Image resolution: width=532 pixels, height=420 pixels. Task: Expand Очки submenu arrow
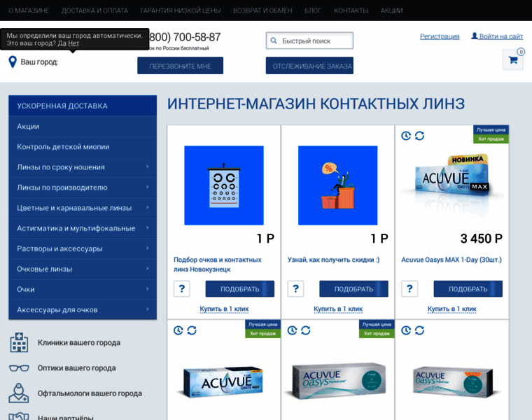coord(148,288)
